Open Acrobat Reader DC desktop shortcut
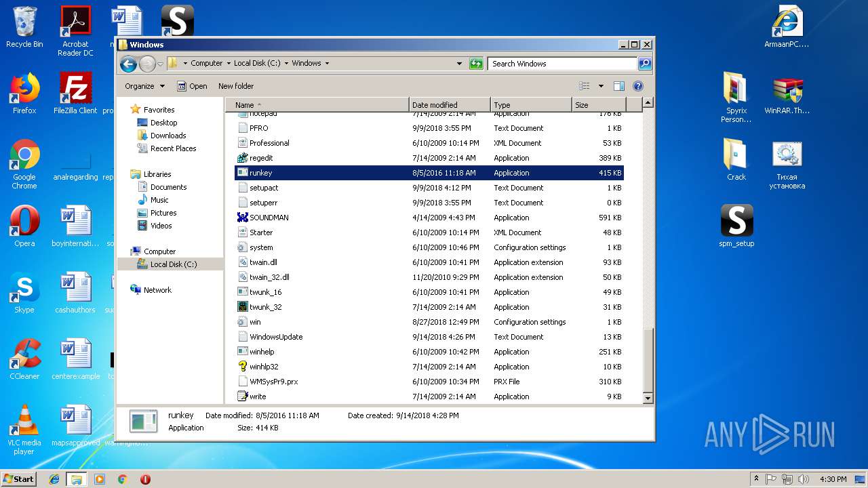This screenshot has width=868, height=488. (x=75, y=31)
